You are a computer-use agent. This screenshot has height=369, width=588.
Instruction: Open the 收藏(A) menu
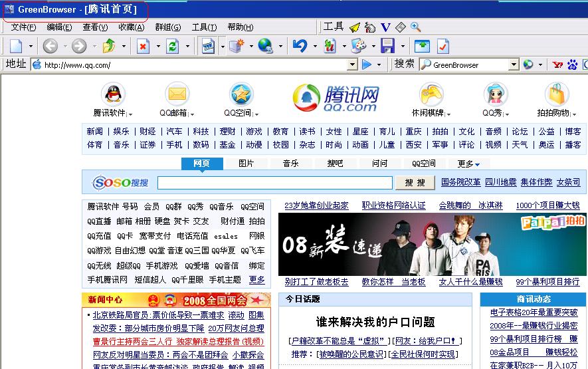(x=132, y=27)
